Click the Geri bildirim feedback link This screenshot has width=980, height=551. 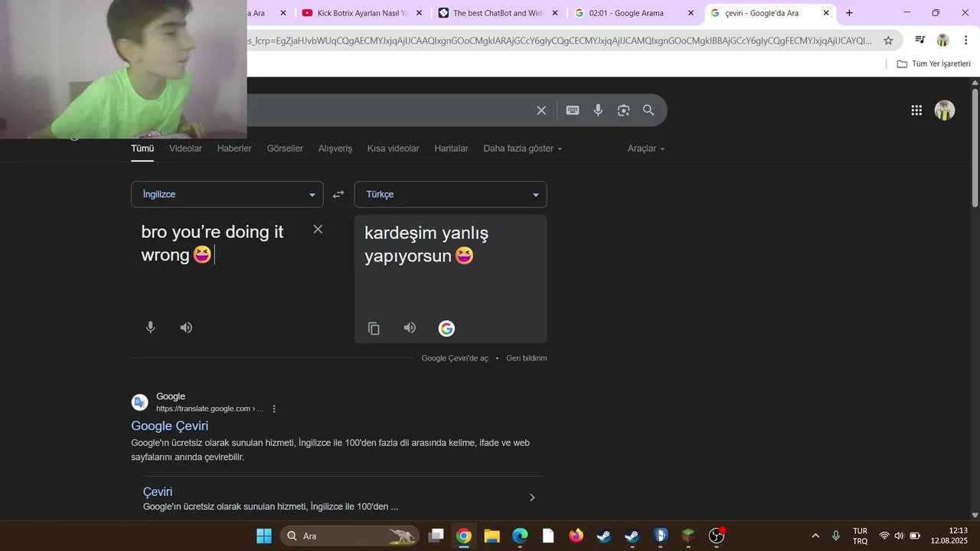(x=527, y=358)
